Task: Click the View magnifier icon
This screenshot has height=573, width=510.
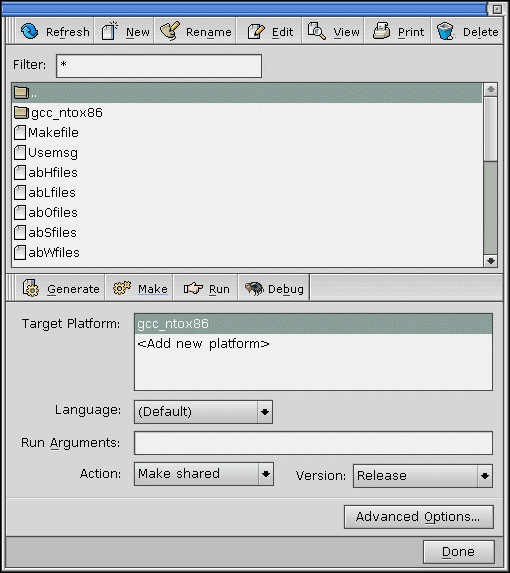Action: coord(316,31)
